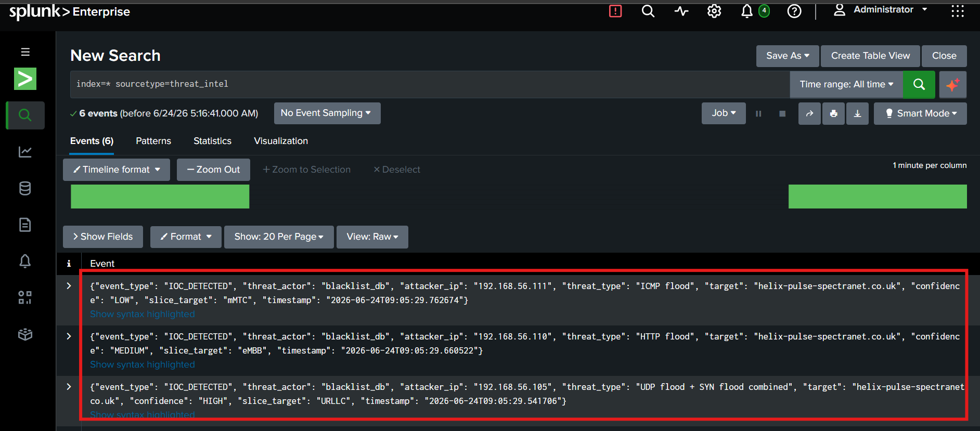This screenshot has width=980, height=431.
Task: Show syntax highlighted for HTTP flood event
Action: (x=143, y=364)
